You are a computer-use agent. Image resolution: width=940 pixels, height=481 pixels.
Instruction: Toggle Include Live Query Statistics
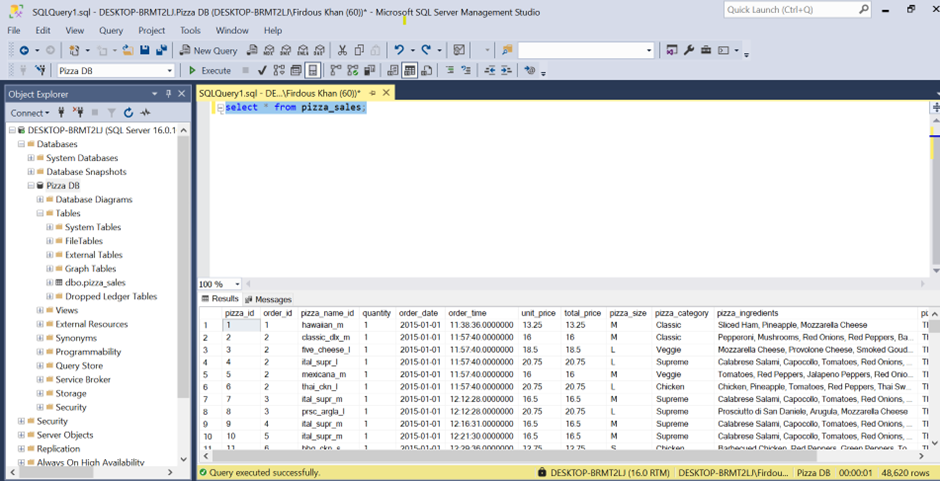[x=352, y=71]
